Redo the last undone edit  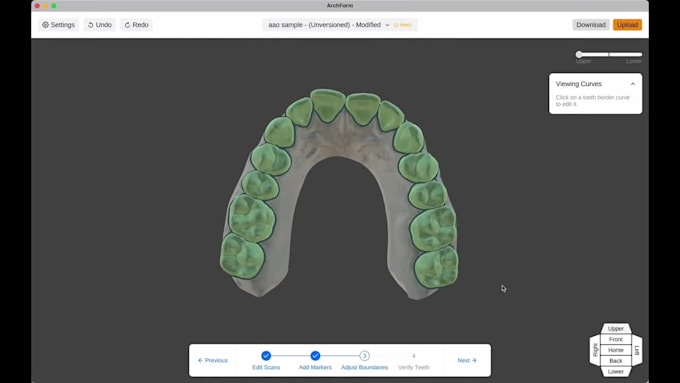click(136, 25)
